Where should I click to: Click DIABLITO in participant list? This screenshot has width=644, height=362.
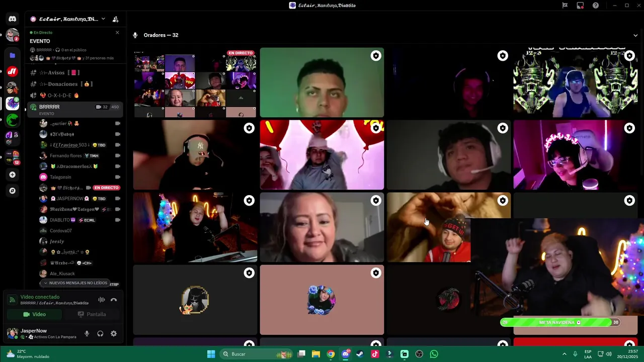tap(80, 220)
